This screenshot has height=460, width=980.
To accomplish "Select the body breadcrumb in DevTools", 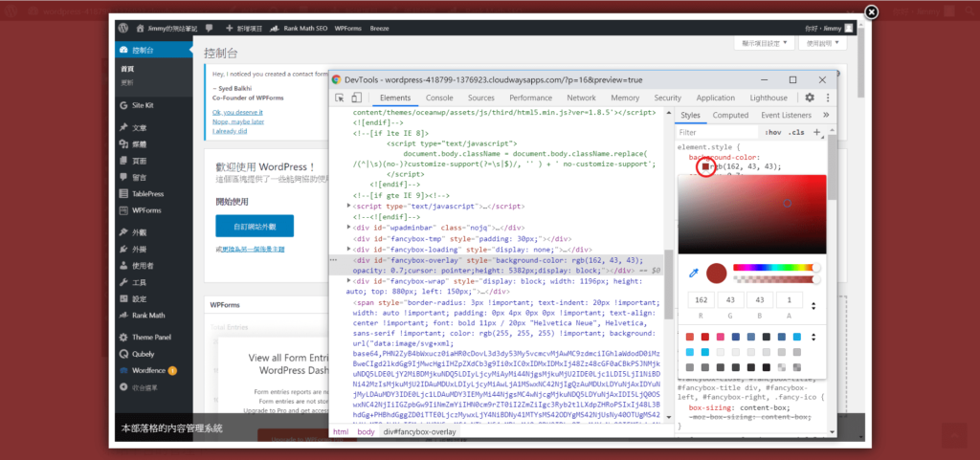I will [x=366, y=432].
